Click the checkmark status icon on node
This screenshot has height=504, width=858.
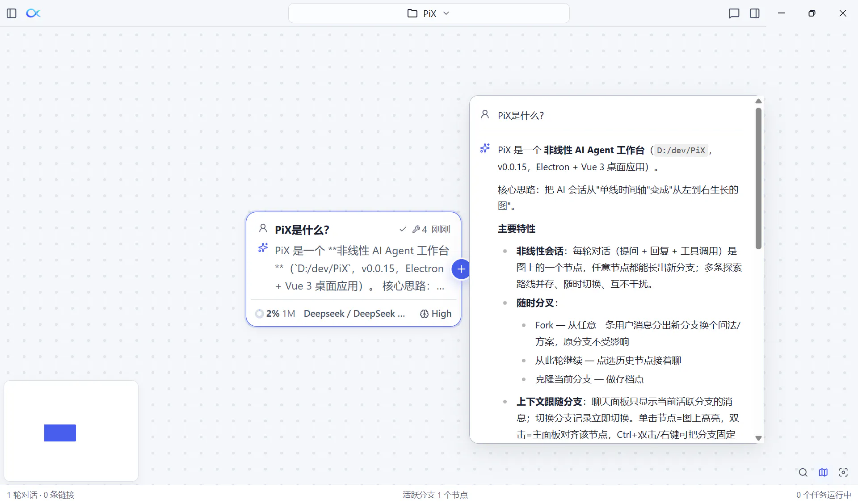[403, 229]
